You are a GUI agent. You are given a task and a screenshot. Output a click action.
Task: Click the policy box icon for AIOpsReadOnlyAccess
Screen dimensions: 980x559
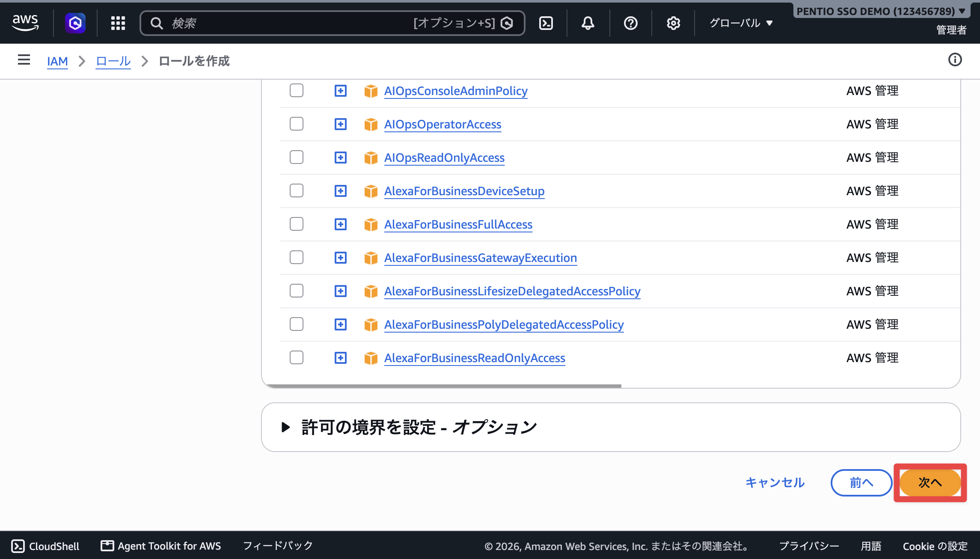point(371,158)
